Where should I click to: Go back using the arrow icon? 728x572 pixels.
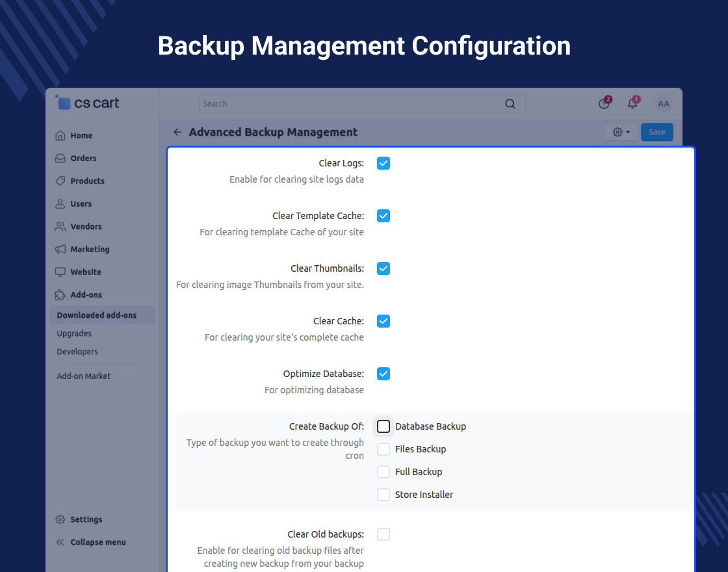point(177,133)
